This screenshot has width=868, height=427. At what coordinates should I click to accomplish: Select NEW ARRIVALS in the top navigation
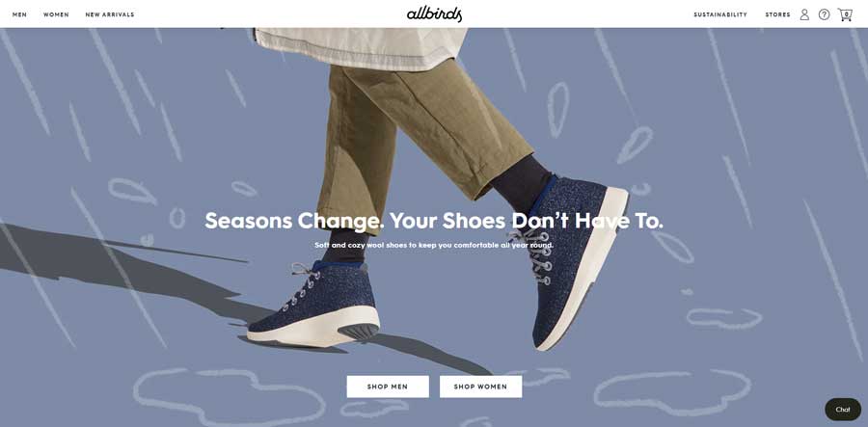(110, 14)
